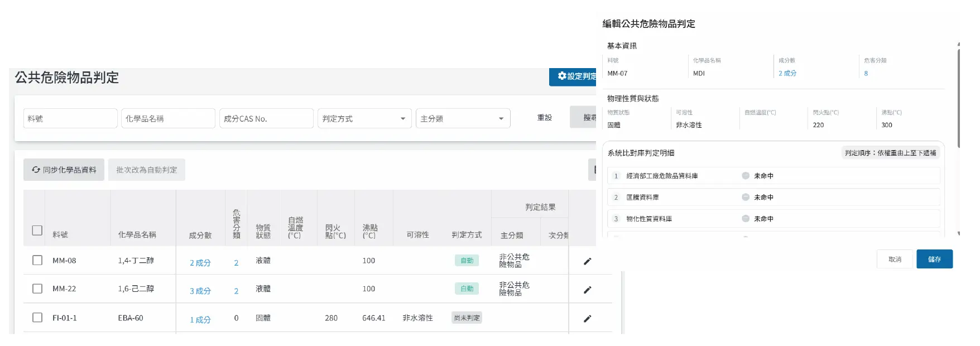Click the status circle for 匯騰資料庫

[746, 197]
